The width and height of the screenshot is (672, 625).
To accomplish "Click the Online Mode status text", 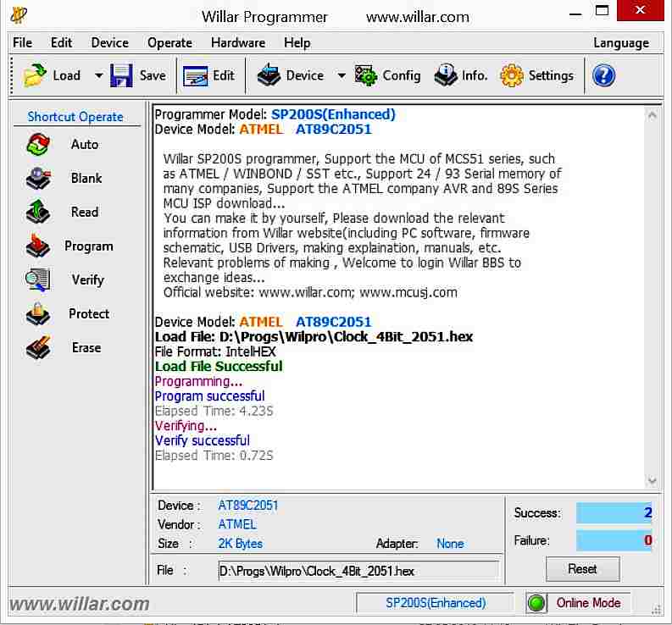I will tap(588, 603).
